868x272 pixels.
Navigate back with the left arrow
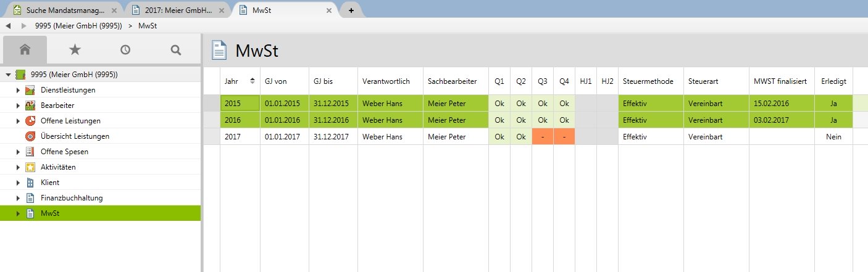[9, 26]
